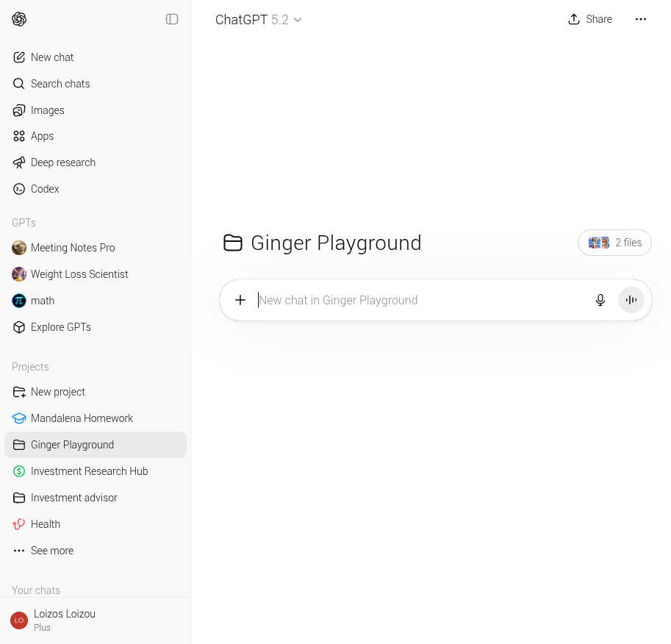Open the ChatGPT 5.2 model dropdown
This screenshot has width=671, height=644.
pos(258,20)
